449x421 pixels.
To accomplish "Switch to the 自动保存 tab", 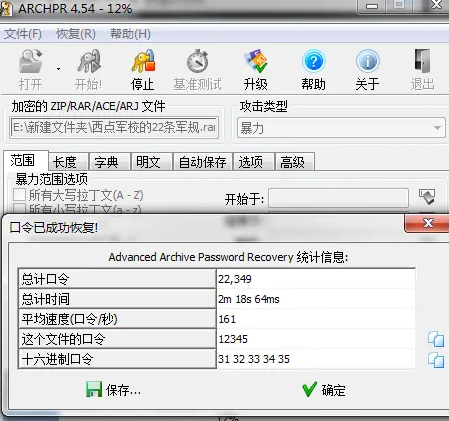I will (202, 162).
